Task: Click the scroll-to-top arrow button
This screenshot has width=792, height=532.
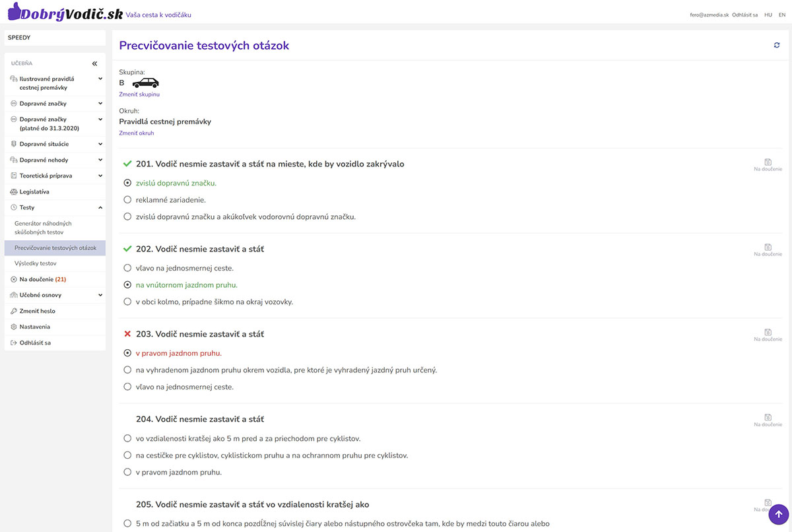Action: [x=779, y=514]
